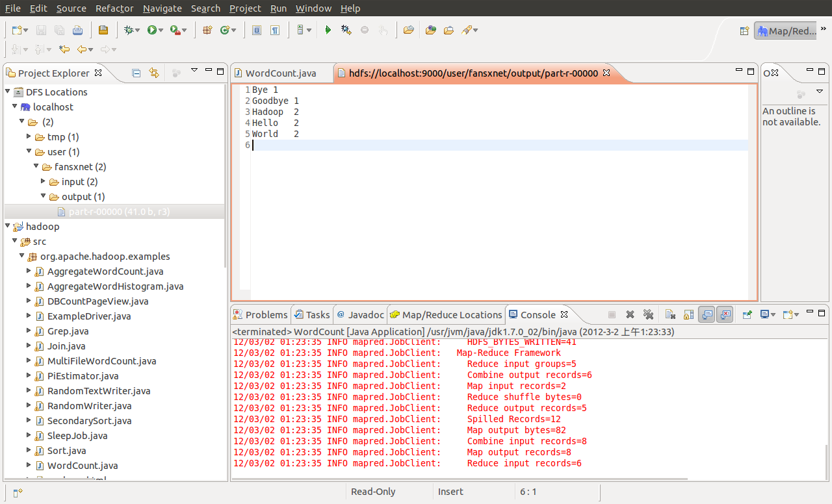The height and width of the screenshot is (504, 832).
Task: Click the Debug bug icon
Action: (129, 30)
